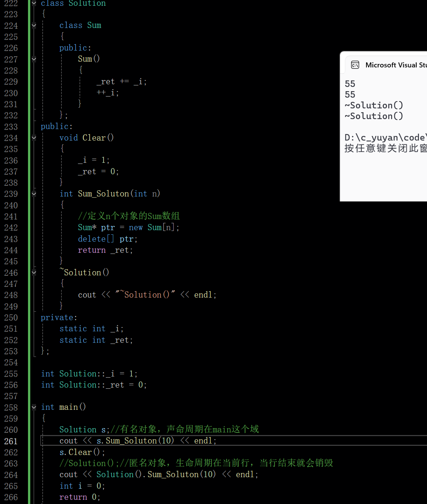427x504 pixels.
Task: Click line number 243 in the gutter
Action: point(11,239)
